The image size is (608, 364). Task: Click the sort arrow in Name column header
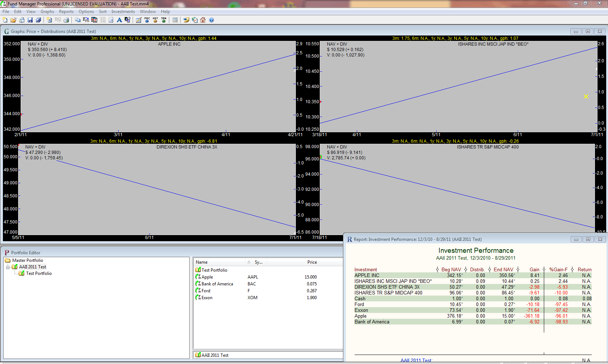coord(249,262)
